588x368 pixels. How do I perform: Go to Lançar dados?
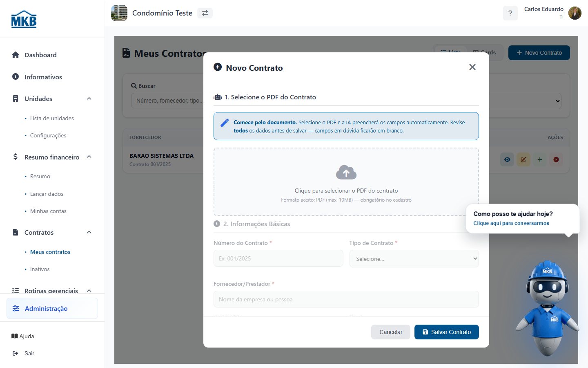[47, 194]
